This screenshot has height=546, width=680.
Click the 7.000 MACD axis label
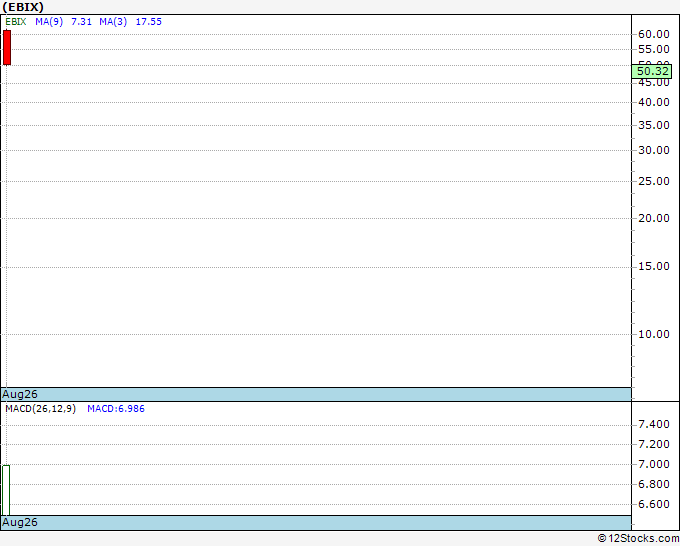pyautogui.click(x=654, y=464)
